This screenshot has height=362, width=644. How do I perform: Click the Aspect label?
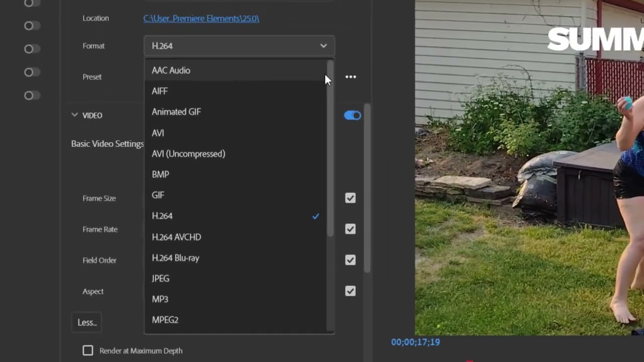[93, 292]
